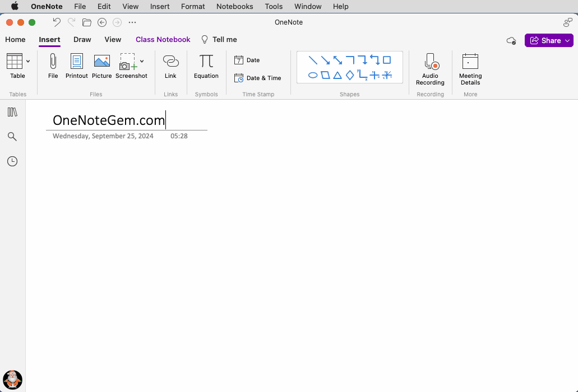Open the Edit menu

pos(104,6)
